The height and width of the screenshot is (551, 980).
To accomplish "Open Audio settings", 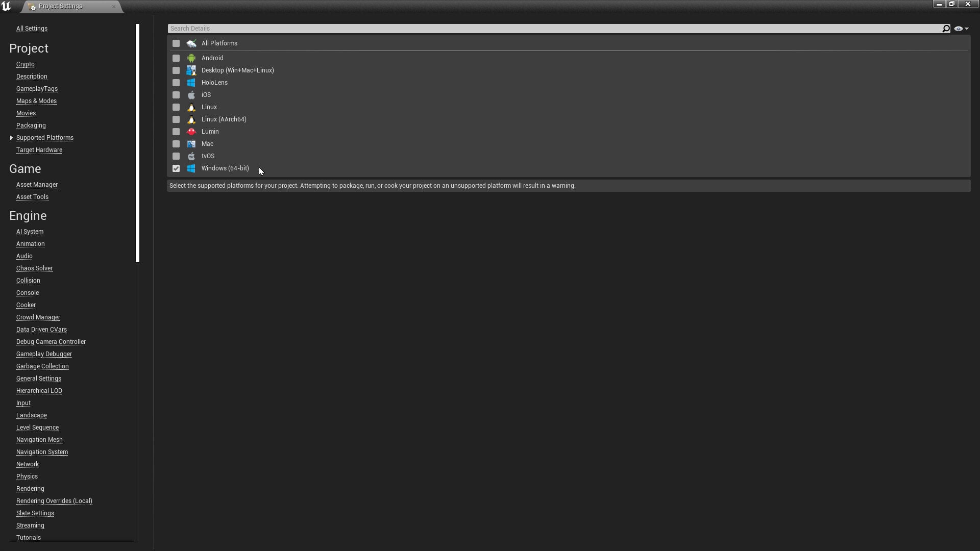I will point(24,256).
